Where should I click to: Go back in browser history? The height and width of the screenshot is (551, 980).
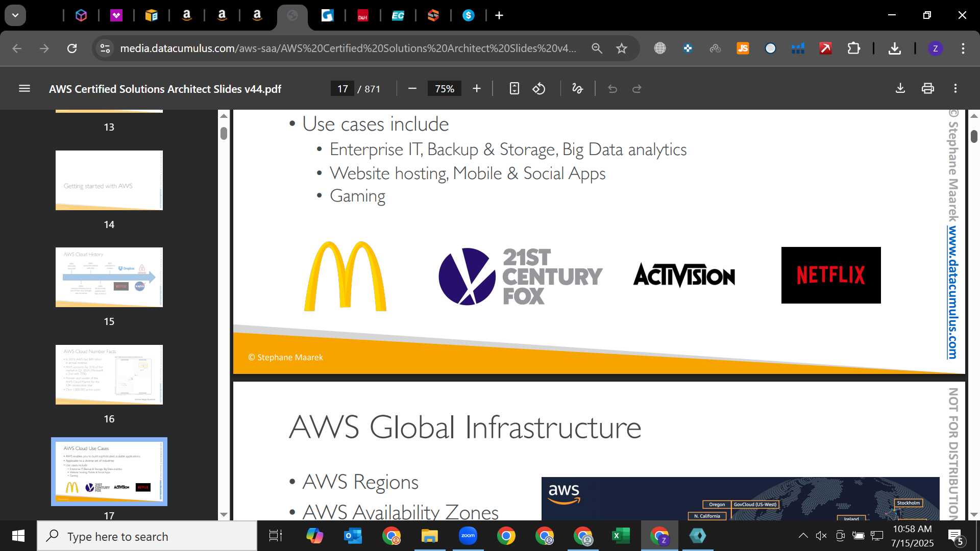pos(17,48)
